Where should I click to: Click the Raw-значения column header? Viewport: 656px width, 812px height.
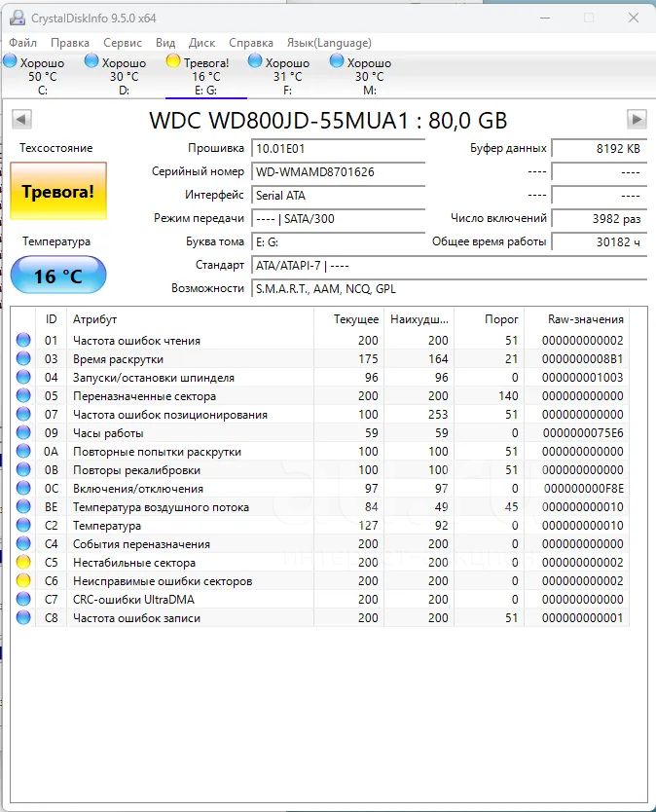577,319
